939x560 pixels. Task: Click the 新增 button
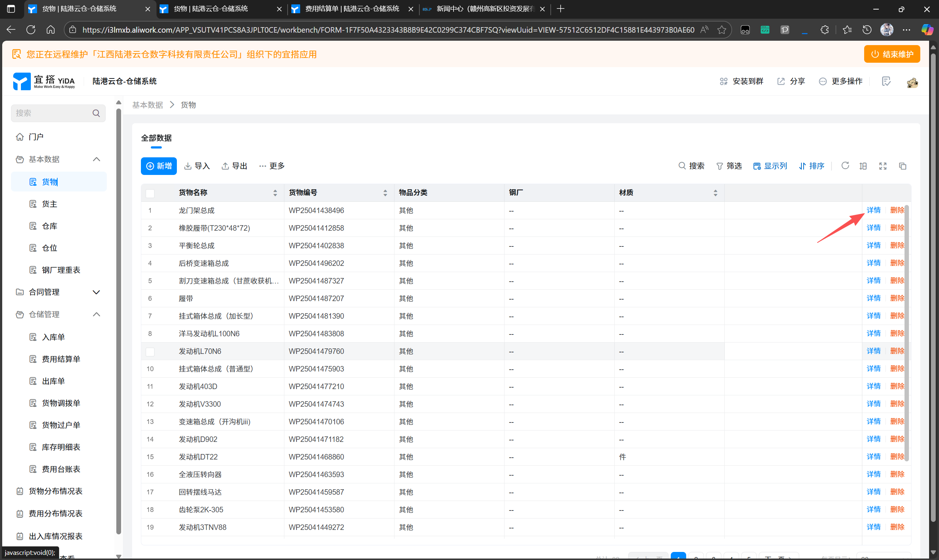tap(159, 166)
